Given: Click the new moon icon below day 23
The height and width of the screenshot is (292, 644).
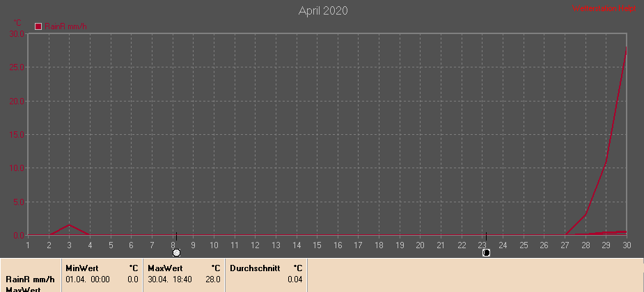Looking at the screenshot, I should [x=486, y=252].
